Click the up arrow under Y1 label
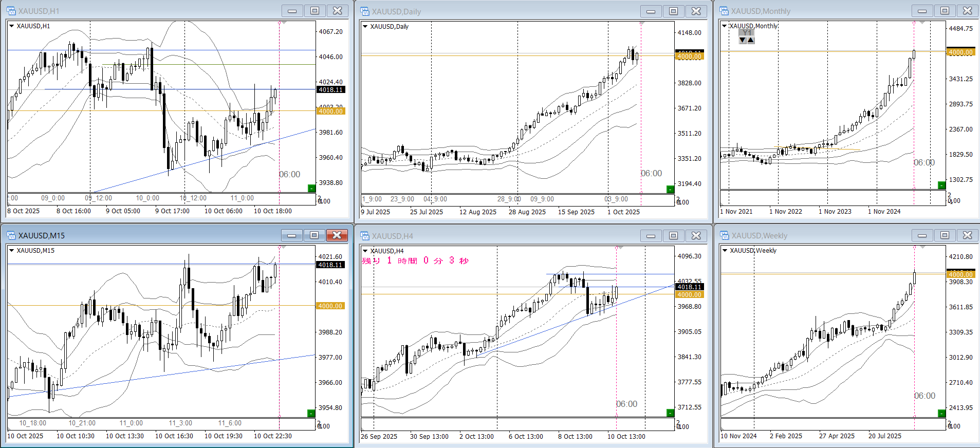The height and width of the screenshot is (448, 980). pos(751,40)
